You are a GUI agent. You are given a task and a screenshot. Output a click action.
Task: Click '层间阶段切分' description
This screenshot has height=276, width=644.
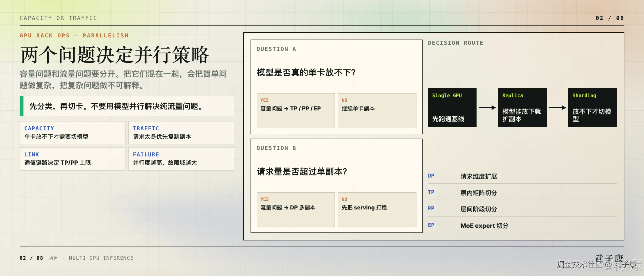(x=479, y=209)
